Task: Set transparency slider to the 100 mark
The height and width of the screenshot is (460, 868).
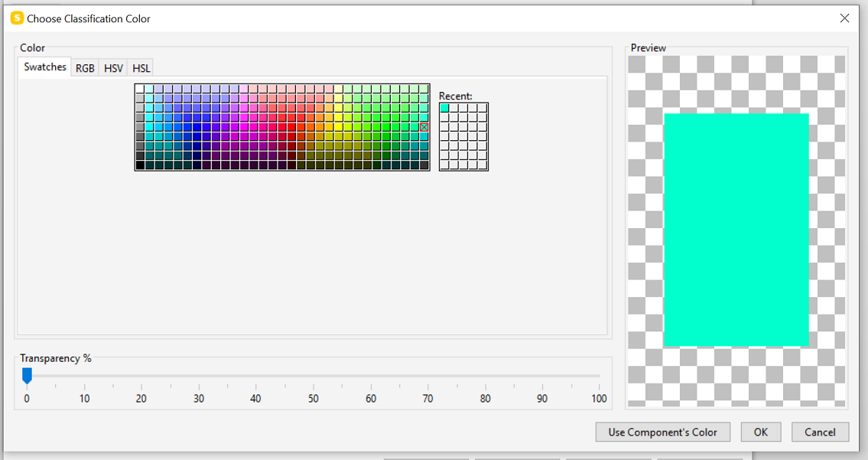Action: 599,376
